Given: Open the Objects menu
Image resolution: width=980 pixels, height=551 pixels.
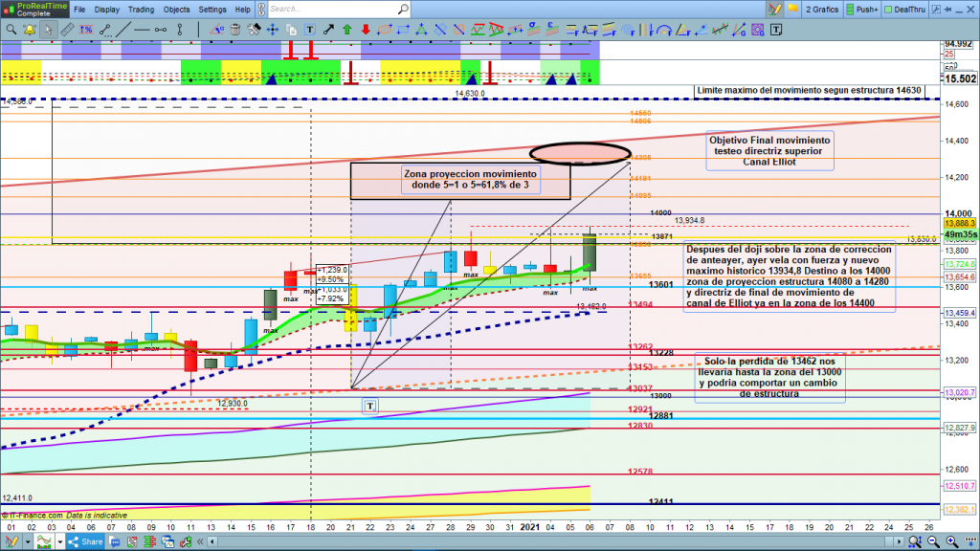Looking at the screenshot, I should click(x=177, y=10).
